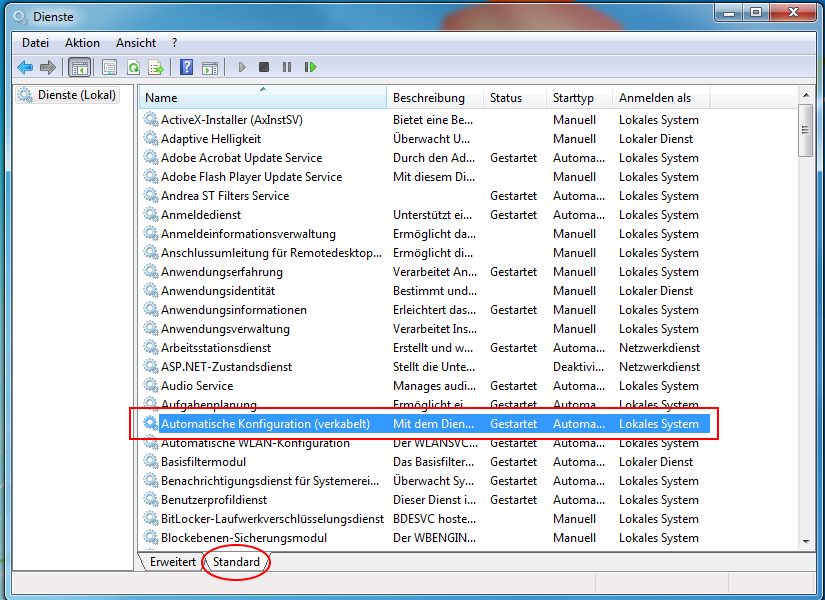Click the Back arrow in toolbar
825x600 pixels.
click(x=25, y=67)
